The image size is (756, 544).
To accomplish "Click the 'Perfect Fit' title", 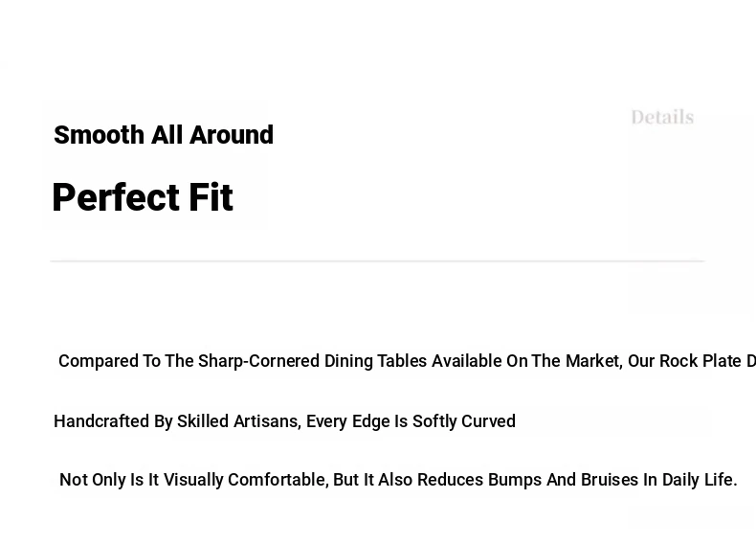I will [x=143, y=197].
